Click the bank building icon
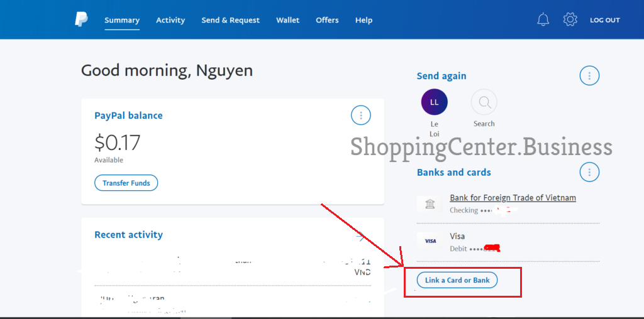Image resolution: width=644 pixels, height=319 pixels. 430,204
